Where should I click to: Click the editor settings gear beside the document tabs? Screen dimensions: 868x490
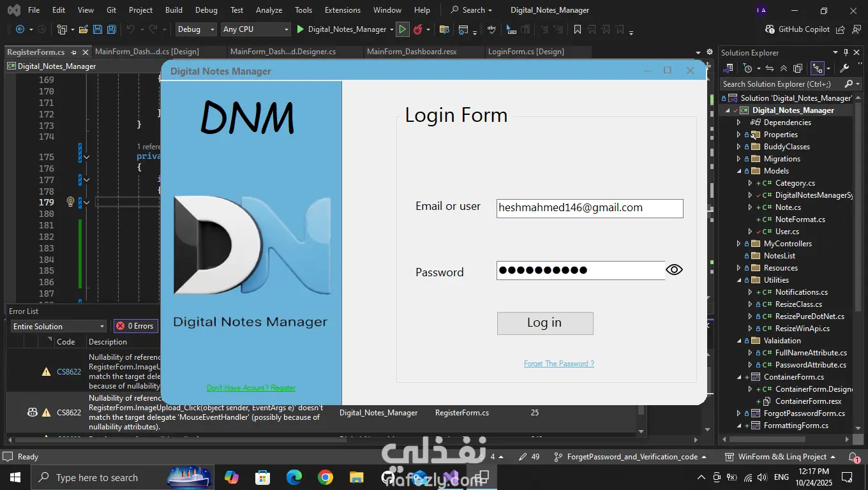coord(709,52)
